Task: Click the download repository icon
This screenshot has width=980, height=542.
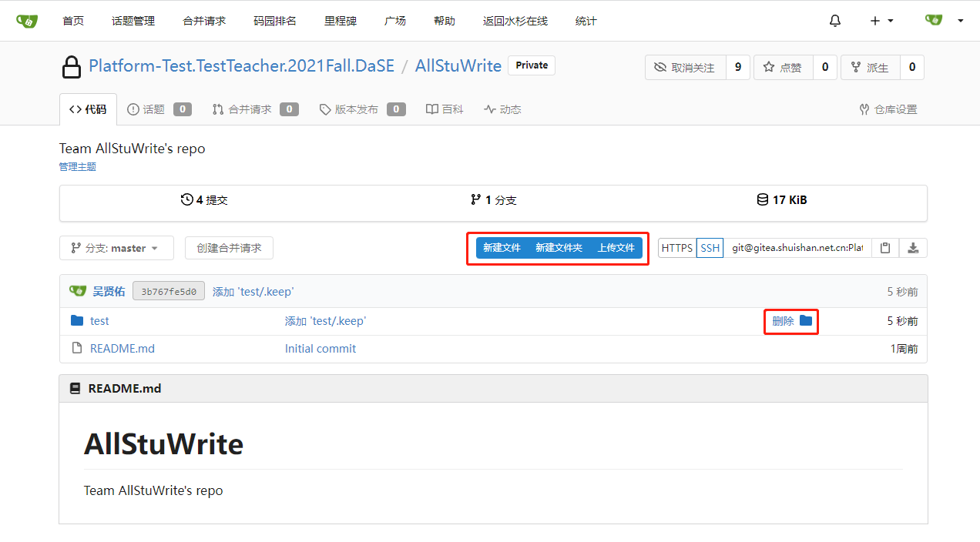Action: [x=913, y=248]
